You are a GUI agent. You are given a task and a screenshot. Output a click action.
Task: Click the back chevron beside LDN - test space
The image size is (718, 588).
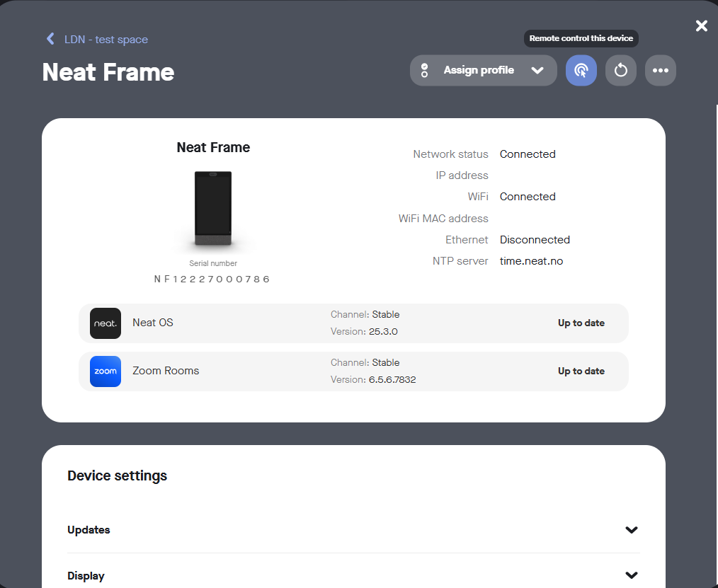click(50, 39)
